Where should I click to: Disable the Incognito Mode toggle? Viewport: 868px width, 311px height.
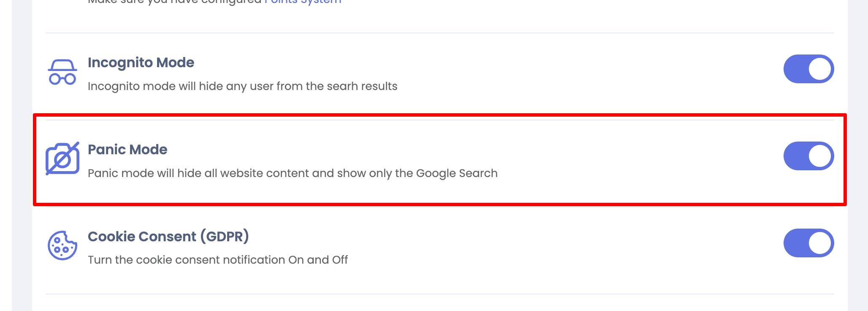[x=808, y=69]
